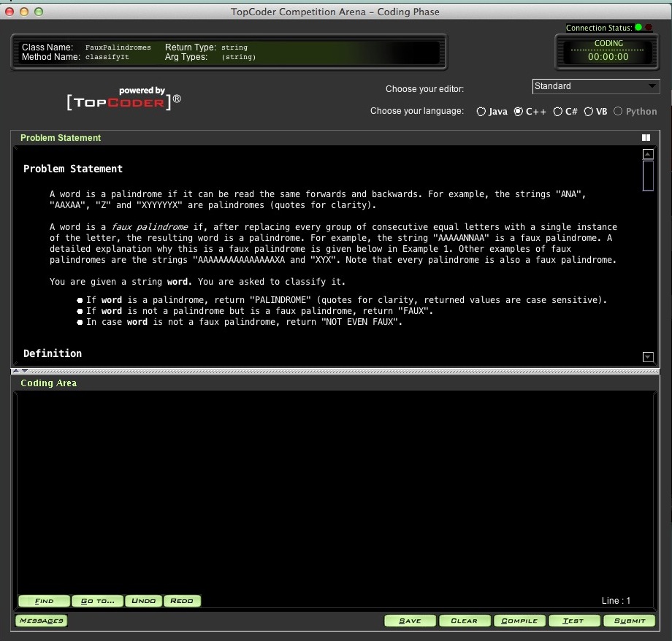Click the split pane collapse-down arrow

[25, 372]
